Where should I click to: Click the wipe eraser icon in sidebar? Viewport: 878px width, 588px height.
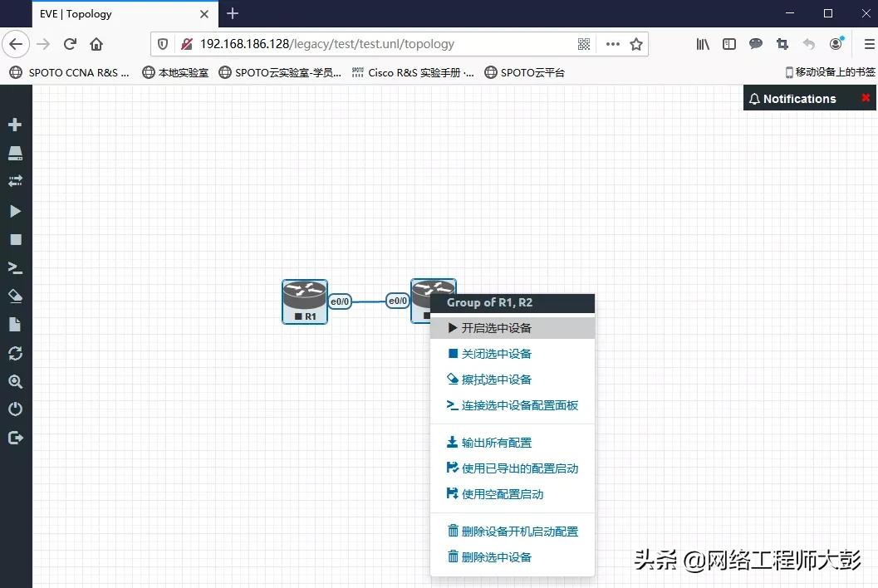click(15, 295)
